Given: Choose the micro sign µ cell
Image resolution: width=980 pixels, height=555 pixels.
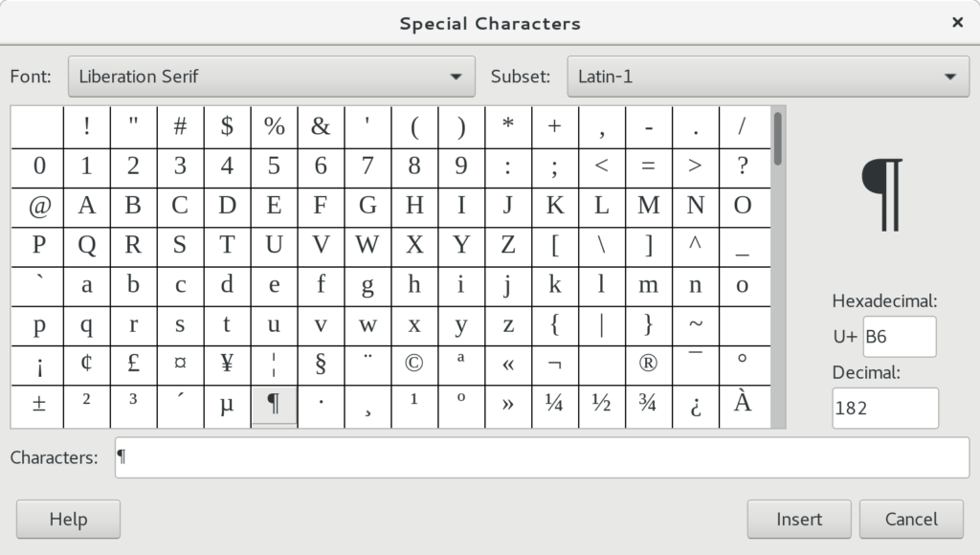Looking at the screenshot, I should [227, 405].
